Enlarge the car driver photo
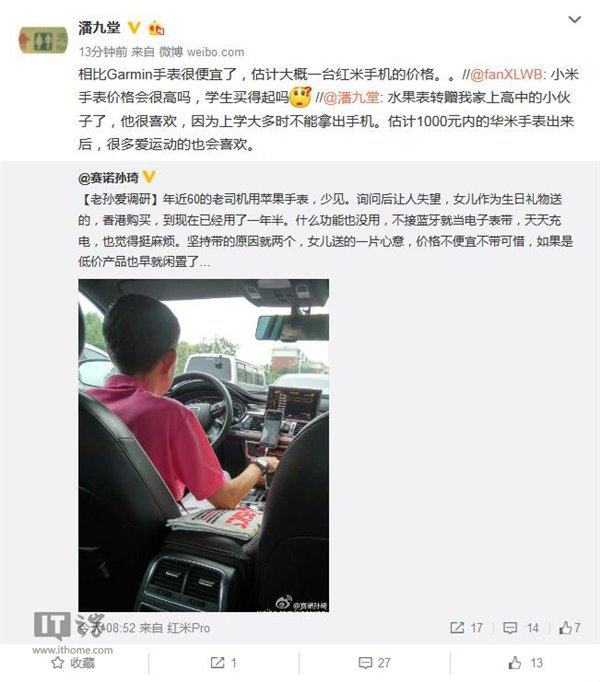The width and height of the screenshot is (600, 682). (x=204, y=445)
